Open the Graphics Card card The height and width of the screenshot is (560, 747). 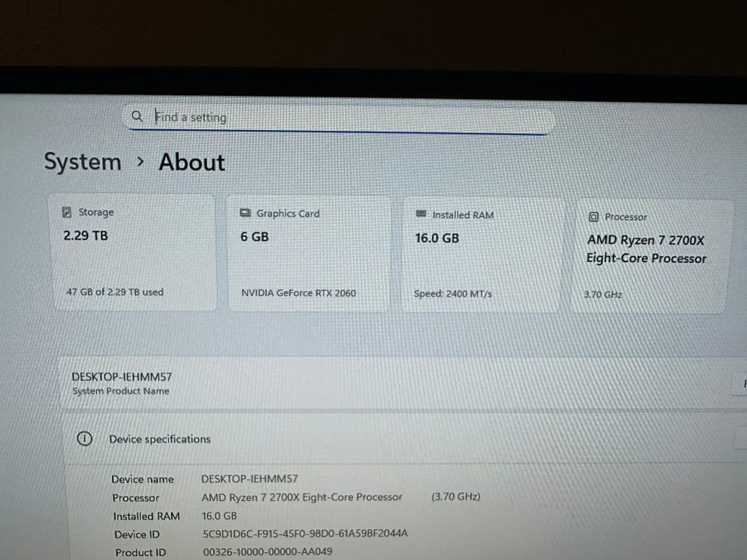(x=309, y=254)
